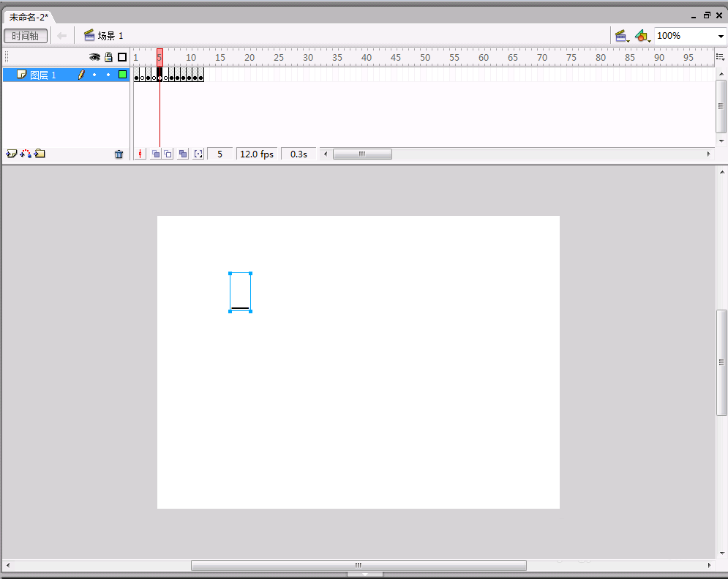Toggle show/hide all layers eye icon
This screenshot has height=579, width=728.
(94, 57)
